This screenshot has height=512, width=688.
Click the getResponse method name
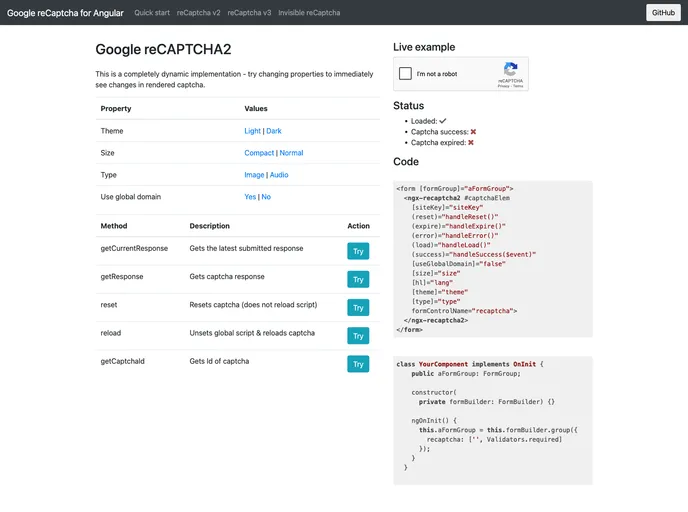point(122,276)
